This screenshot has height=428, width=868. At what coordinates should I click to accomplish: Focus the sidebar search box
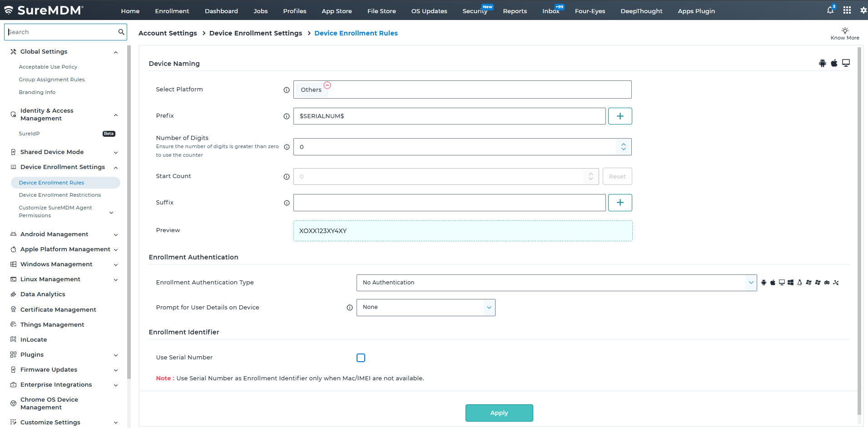point(65,32)
